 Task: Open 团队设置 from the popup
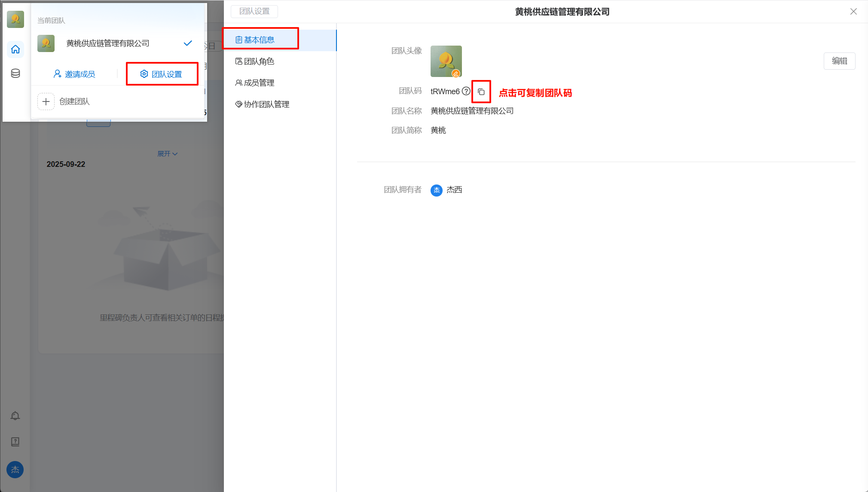pos(162,74)
